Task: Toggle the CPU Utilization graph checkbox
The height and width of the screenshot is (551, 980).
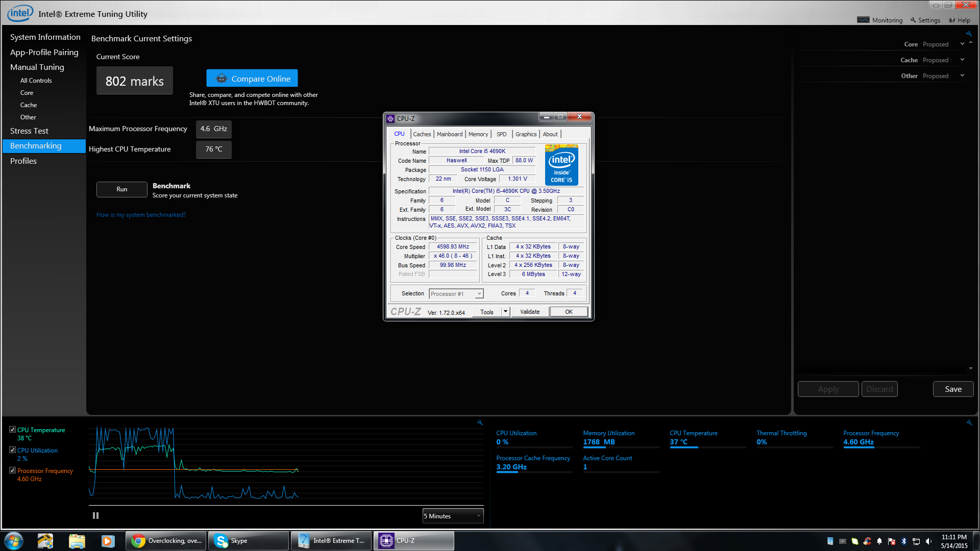Action: click(x=12, y=450)
